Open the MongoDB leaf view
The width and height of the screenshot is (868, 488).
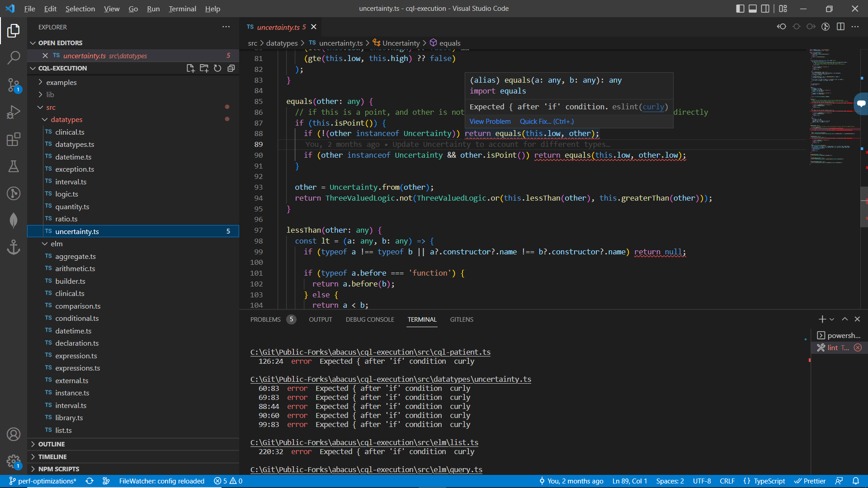click(x=14, y=221)
